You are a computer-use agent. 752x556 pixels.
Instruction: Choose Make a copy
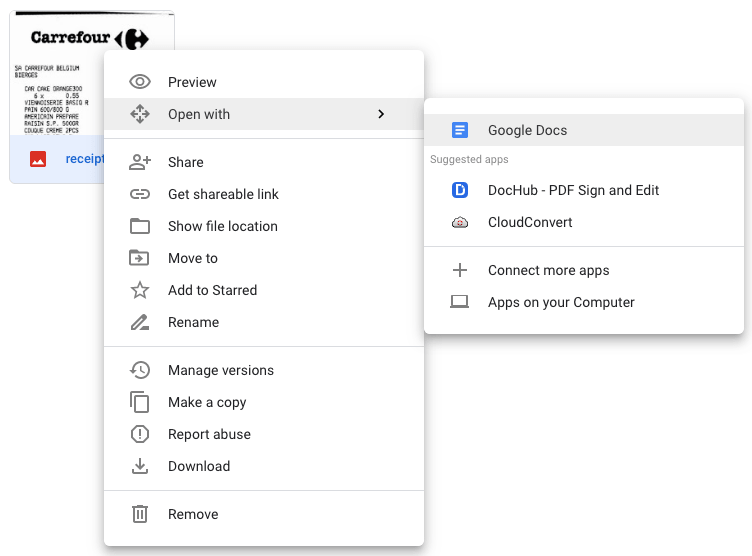coord(206,402)
